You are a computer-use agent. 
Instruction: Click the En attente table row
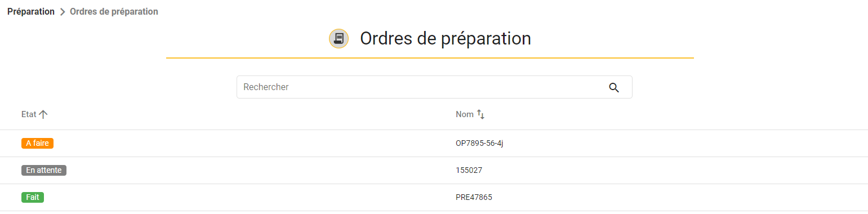434,171
